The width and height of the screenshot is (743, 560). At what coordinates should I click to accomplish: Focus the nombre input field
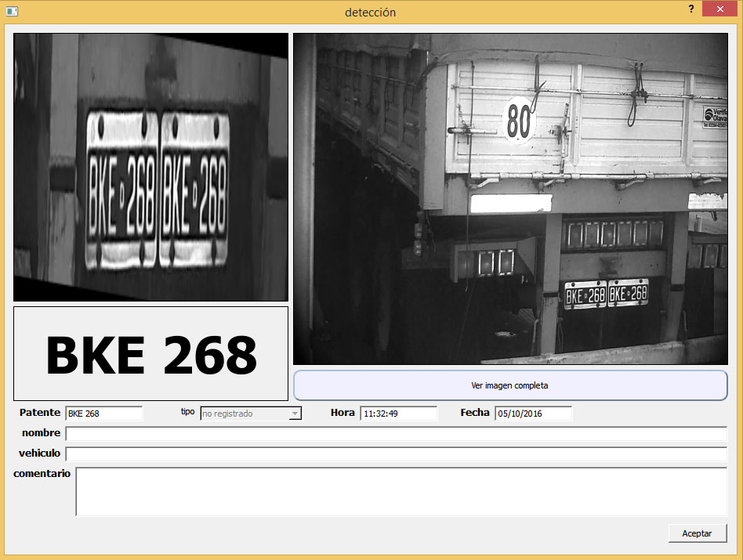(x=396, y=434)
